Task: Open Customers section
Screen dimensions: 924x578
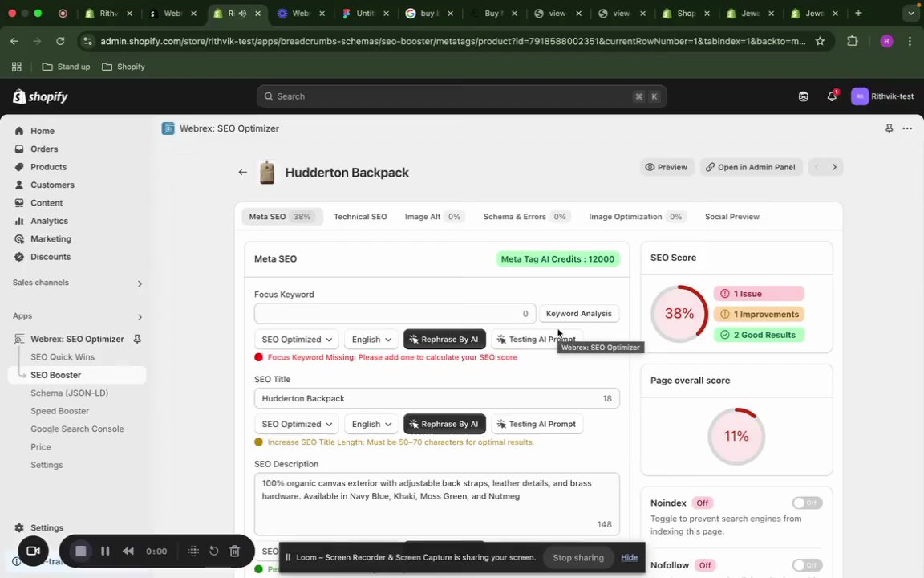Action: [x=52, y=185]
